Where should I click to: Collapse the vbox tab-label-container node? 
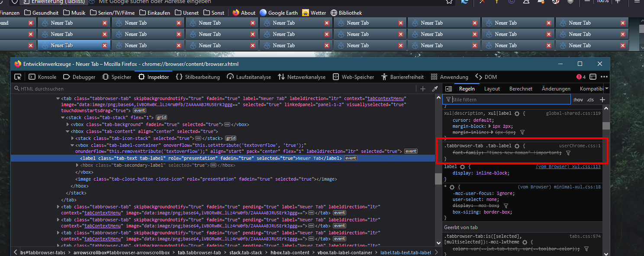[72, 146]
